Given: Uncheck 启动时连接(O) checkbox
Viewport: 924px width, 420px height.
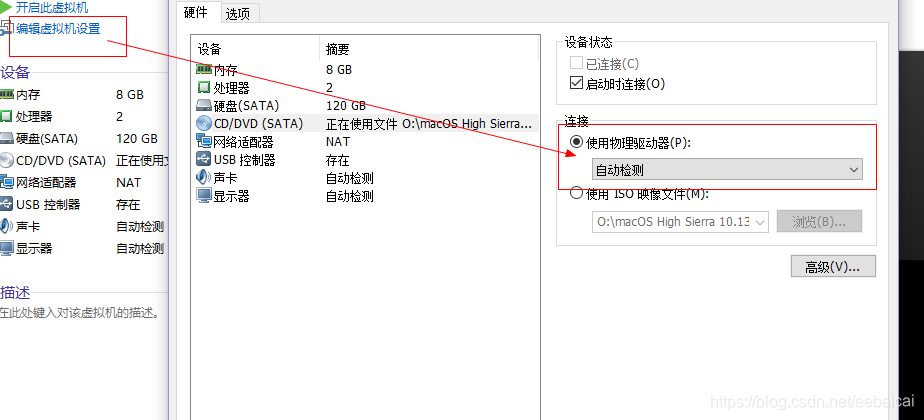Looking at the screenshot, I should [576, 84].
